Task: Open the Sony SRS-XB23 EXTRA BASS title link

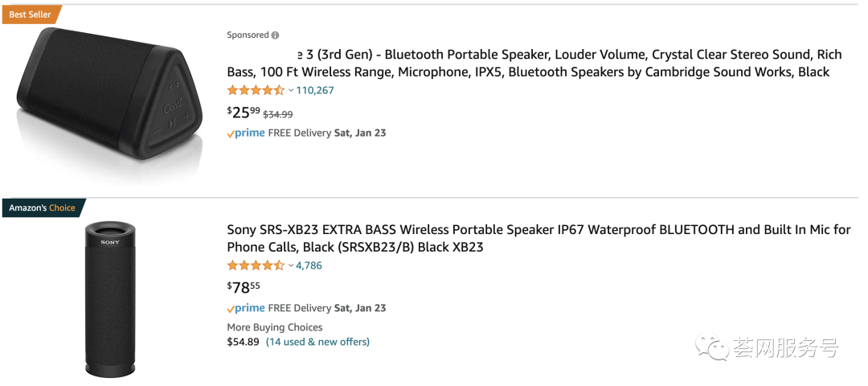Action: coord(537,238)
